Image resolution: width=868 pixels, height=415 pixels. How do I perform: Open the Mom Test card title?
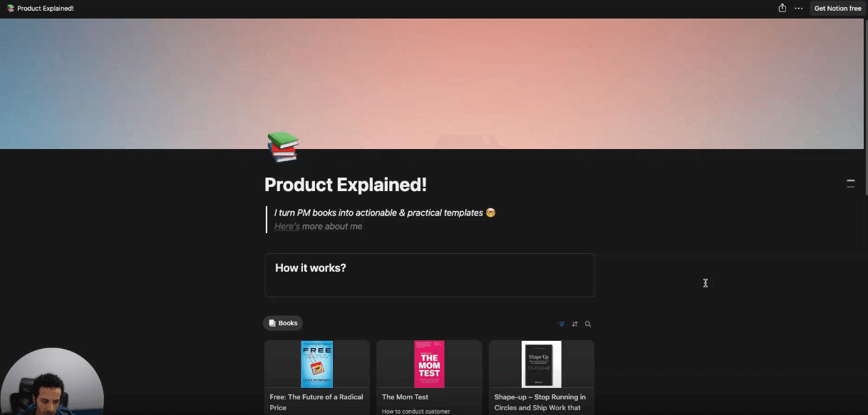[x=405, y=397]
